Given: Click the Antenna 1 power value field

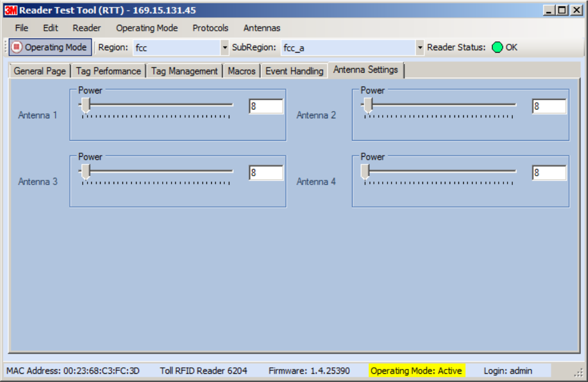Looking at the screenshot, I should coord(266,106).
